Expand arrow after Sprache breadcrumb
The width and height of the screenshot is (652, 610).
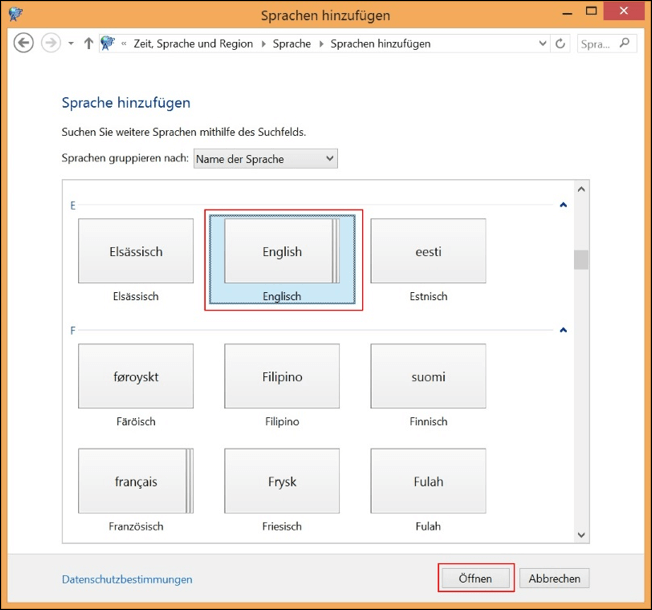point(321,44)
